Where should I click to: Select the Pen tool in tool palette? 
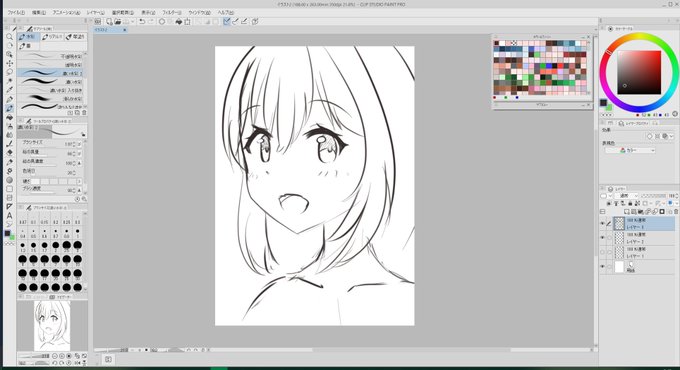pyautogui.click(x=9, y=99)
